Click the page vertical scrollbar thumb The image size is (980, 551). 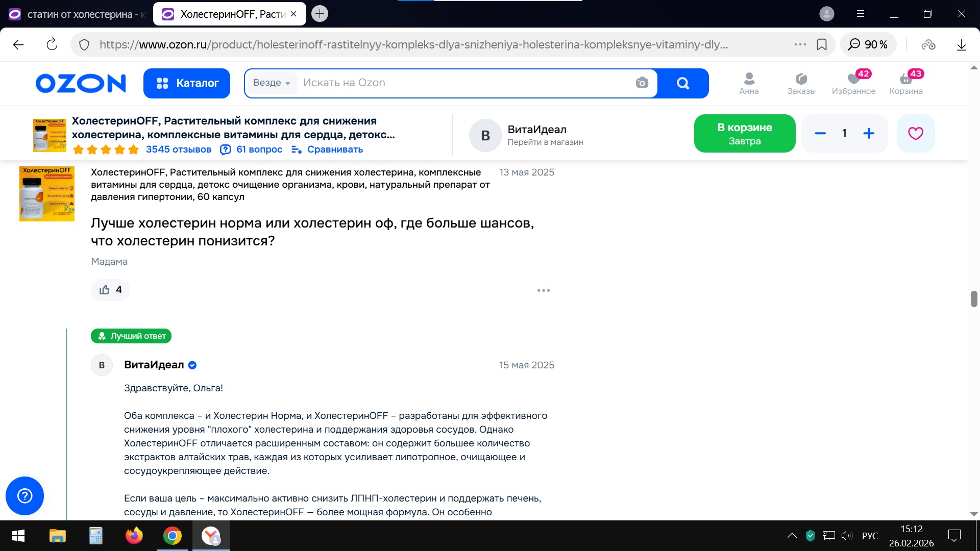[974, 299]
